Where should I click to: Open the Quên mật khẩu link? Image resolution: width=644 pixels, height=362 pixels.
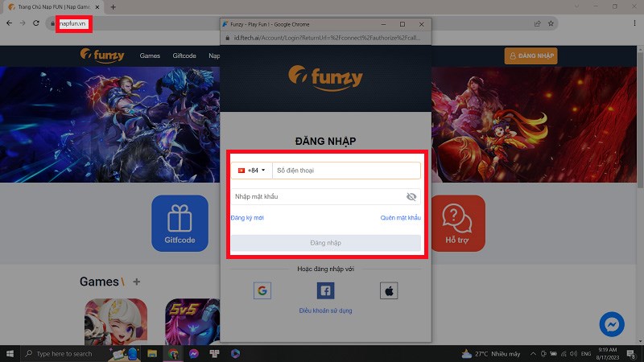400,217
